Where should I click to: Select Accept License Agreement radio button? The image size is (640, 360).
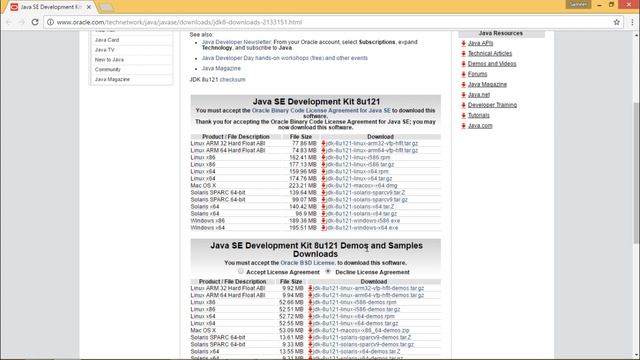(x=241, y=271)
